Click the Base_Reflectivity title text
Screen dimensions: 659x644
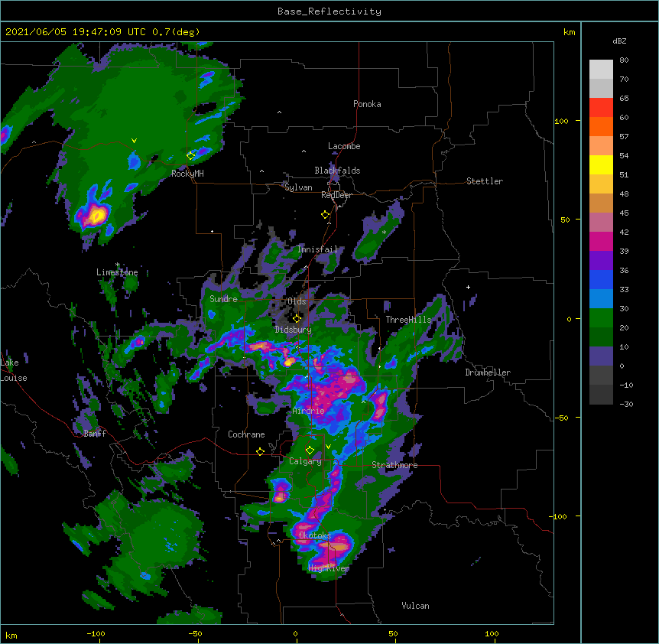pyautogui.click(x=329, y=11)
